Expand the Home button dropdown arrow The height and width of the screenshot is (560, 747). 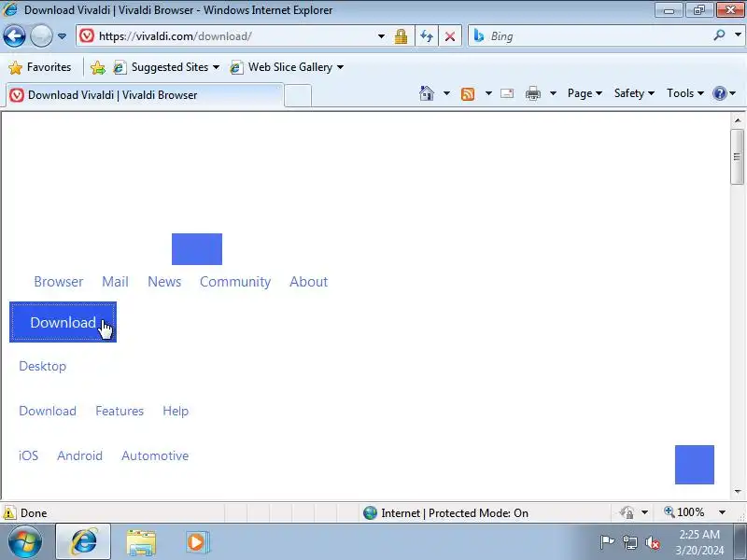pyautogui.click(x=446, y=93)
